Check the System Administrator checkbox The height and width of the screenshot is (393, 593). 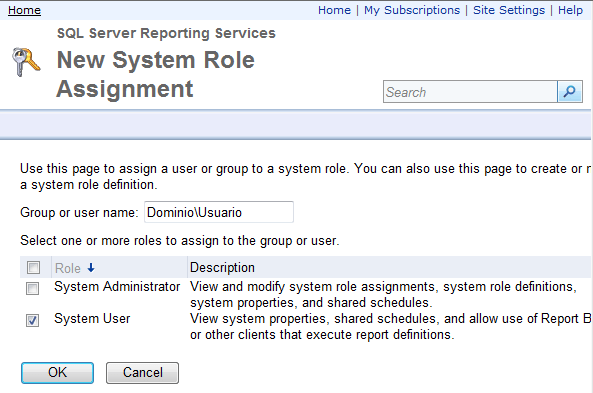33,289
